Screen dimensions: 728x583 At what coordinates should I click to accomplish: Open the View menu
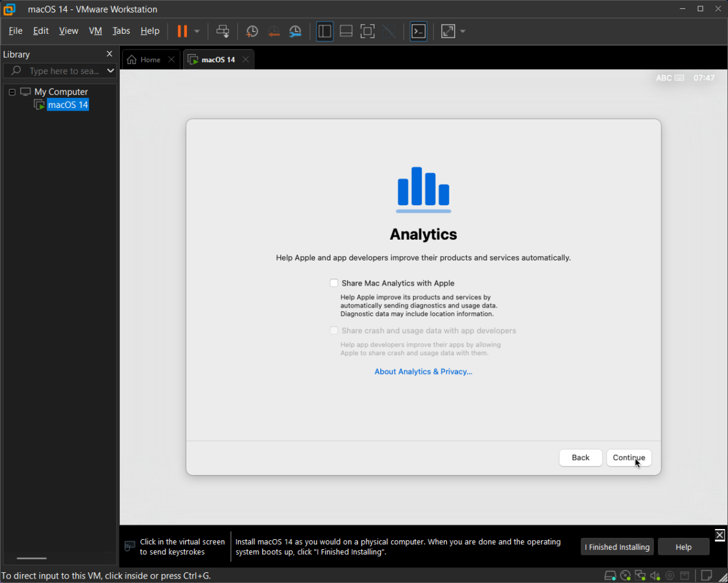click(x=68, y=31)
